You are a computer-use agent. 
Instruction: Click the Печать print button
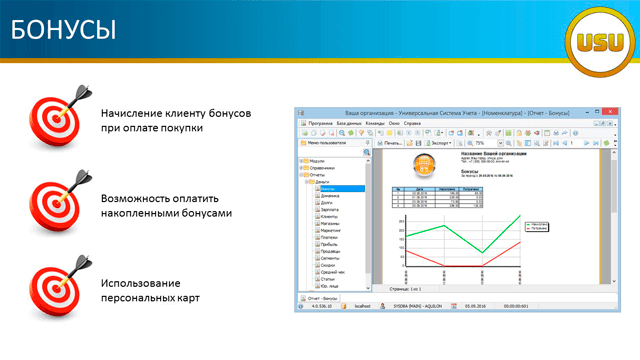[x=389, y=143]
